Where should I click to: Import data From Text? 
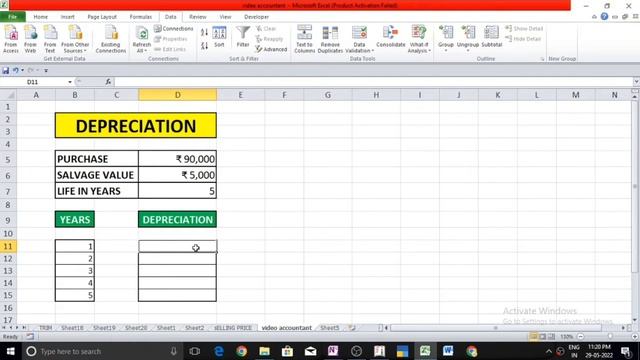click(x=50, y=39)
